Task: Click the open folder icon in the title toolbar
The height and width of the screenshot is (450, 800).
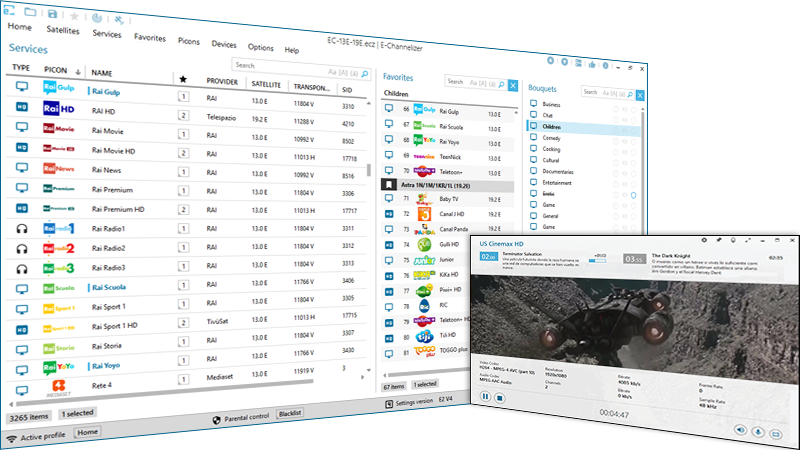Action: (29, 12)
